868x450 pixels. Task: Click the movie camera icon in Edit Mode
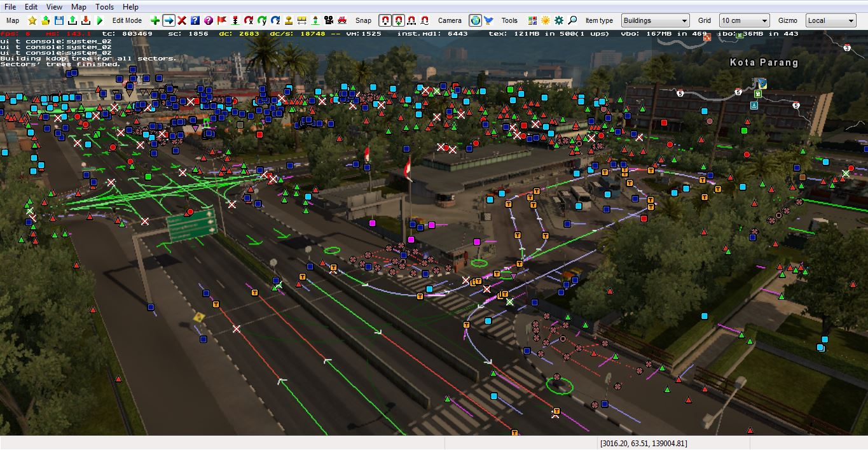pos(329,20)
